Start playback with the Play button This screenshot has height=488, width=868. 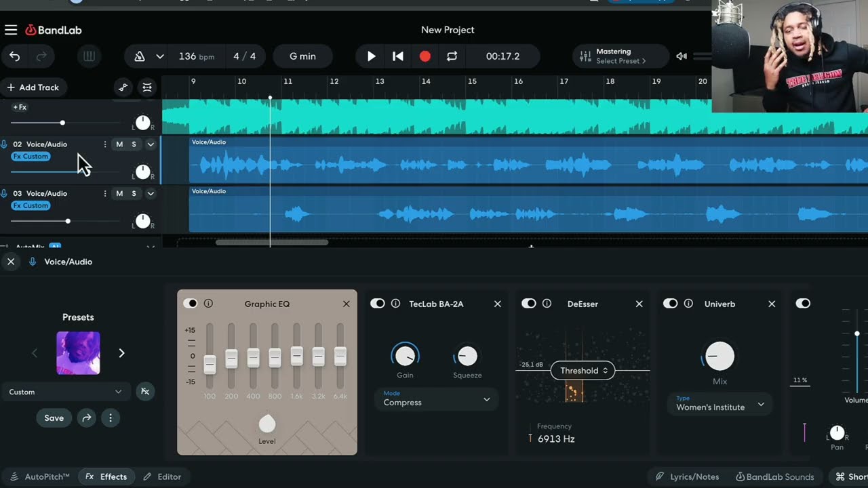[371, 56]
